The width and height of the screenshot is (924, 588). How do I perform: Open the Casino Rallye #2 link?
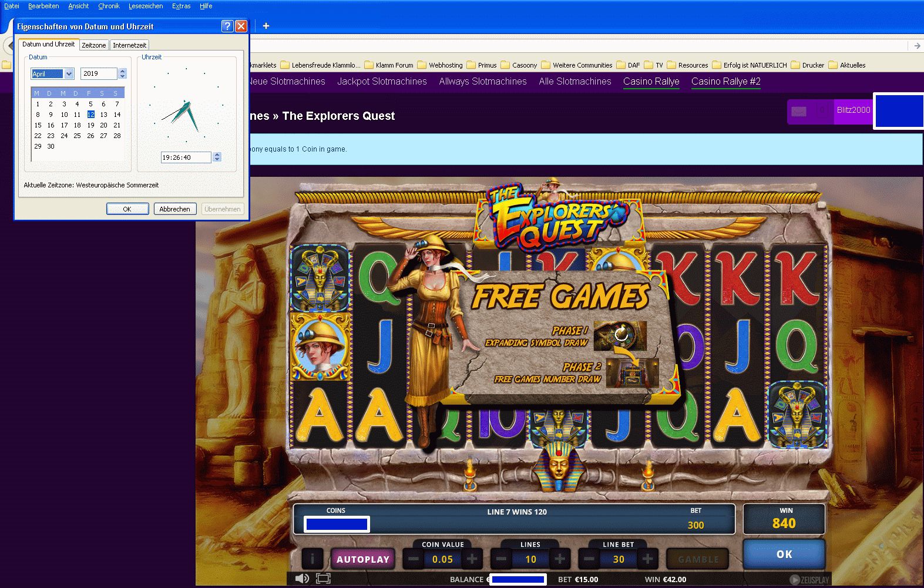[x=726, y=82]
